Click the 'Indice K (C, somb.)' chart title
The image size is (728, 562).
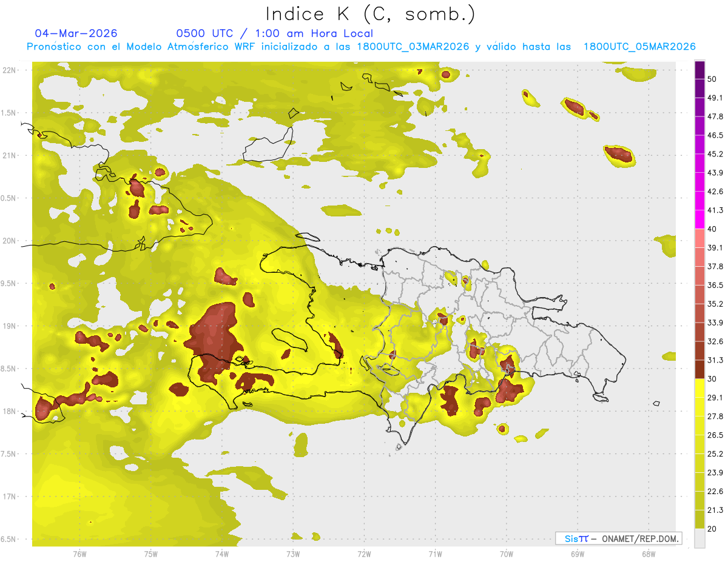click(x=370, y=14)
